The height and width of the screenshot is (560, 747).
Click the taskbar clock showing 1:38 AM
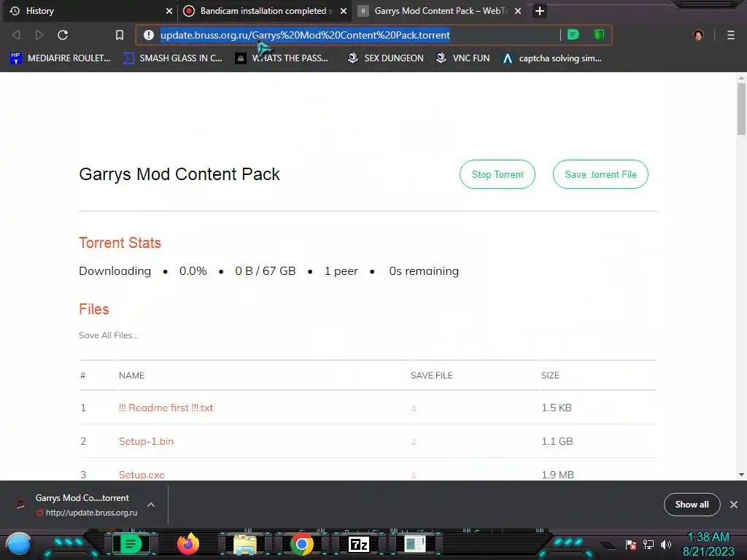(x=708, y=544)
